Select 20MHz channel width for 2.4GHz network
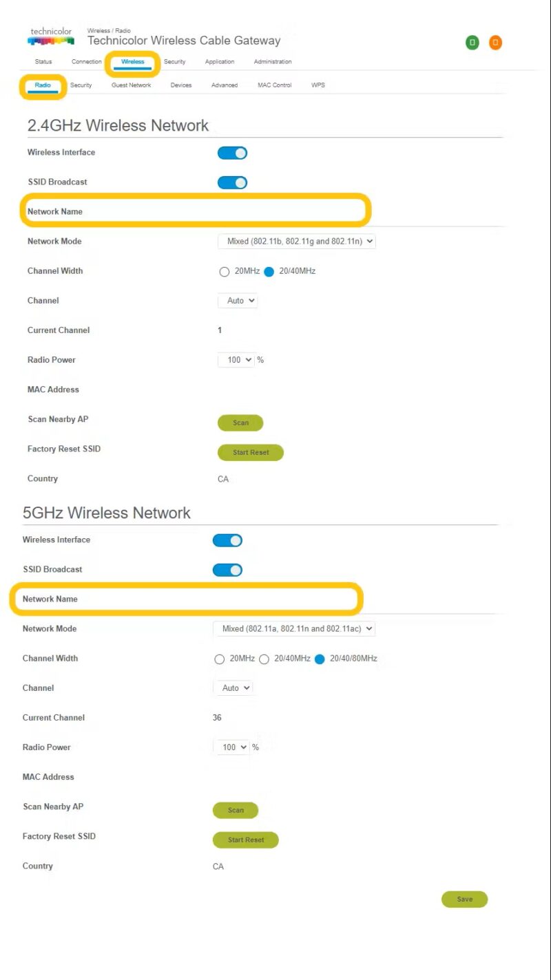551x980 pixels. pos(225,271)
